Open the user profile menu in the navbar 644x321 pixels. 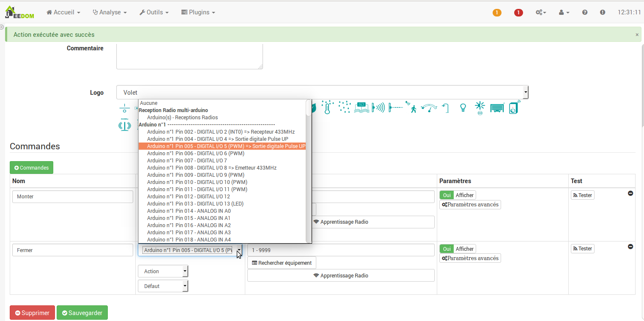(x=564, y=13)
